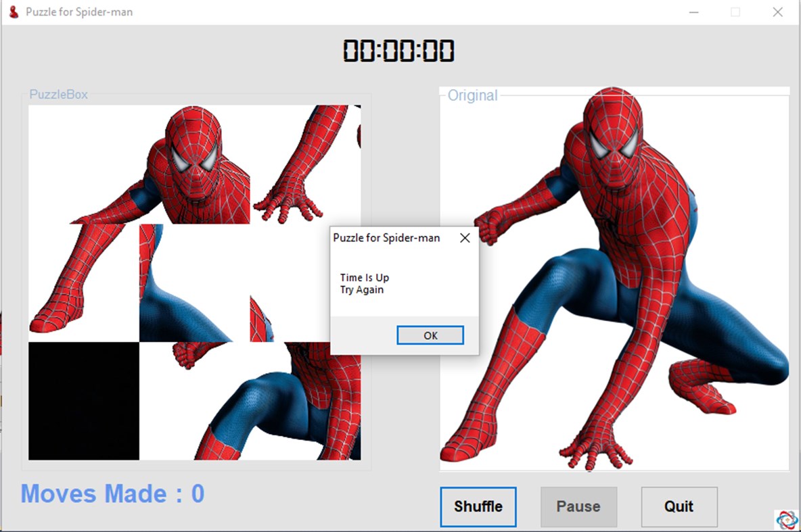Click the Shuffle button
This screenshot has height=532, width=801.
pos(478,506)
